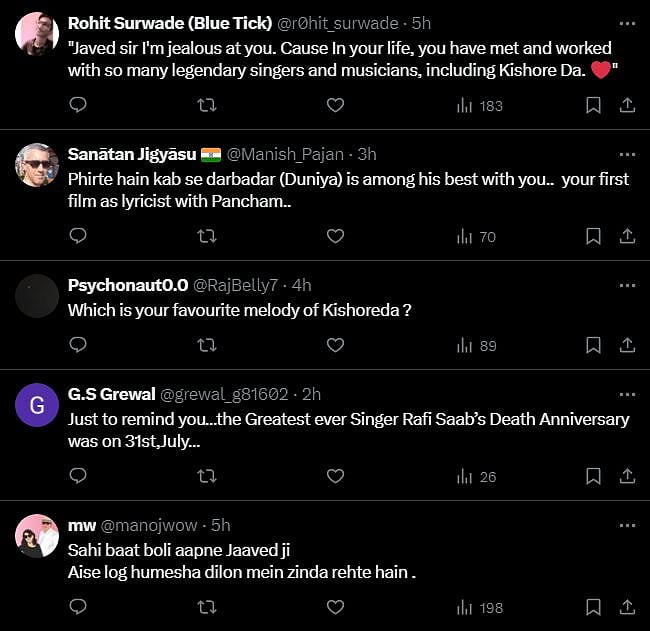
Task: Open more options on Rohit Surwade's tweet
Action: [627, 23]
